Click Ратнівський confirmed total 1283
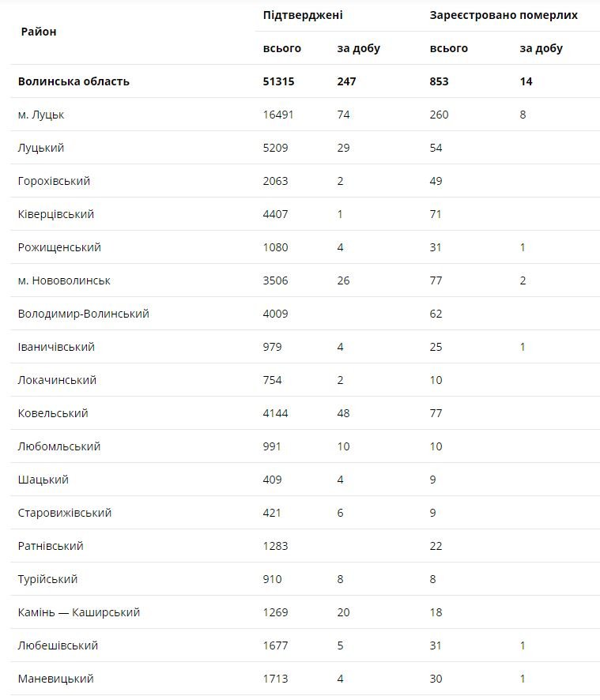The image size is (600, 700). 276,546
